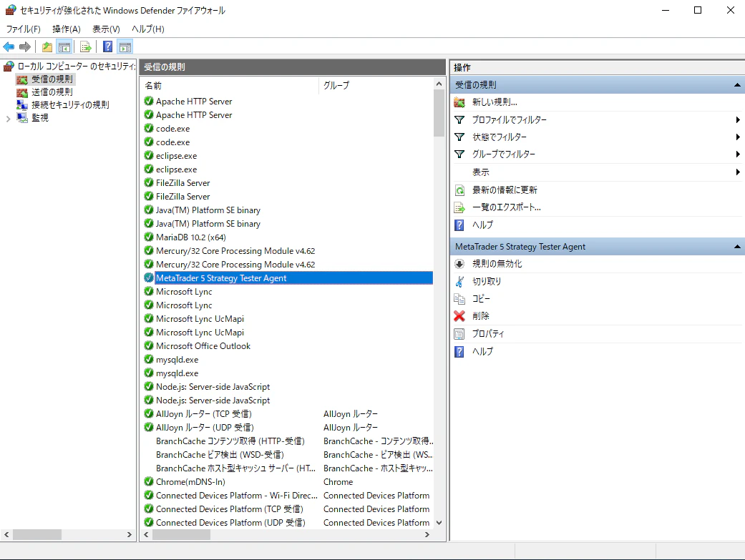Collapse the MetaTrader 5 Strategy Tester Agent actions section

click(737, 247)
